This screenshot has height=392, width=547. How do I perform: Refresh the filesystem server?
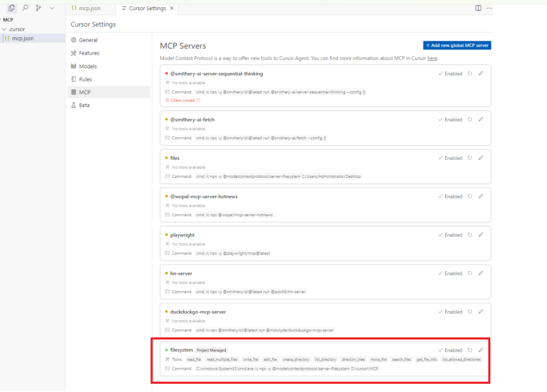click(470, 350)
